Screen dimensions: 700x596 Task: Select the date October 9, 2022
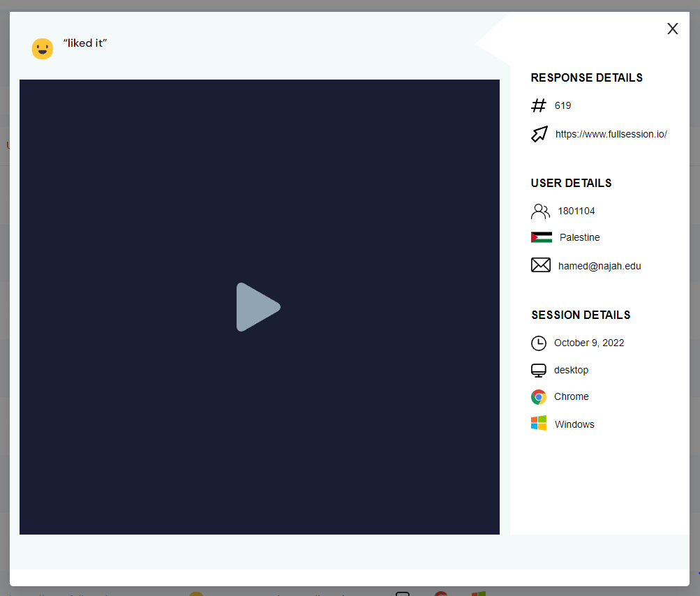(589, 343)
